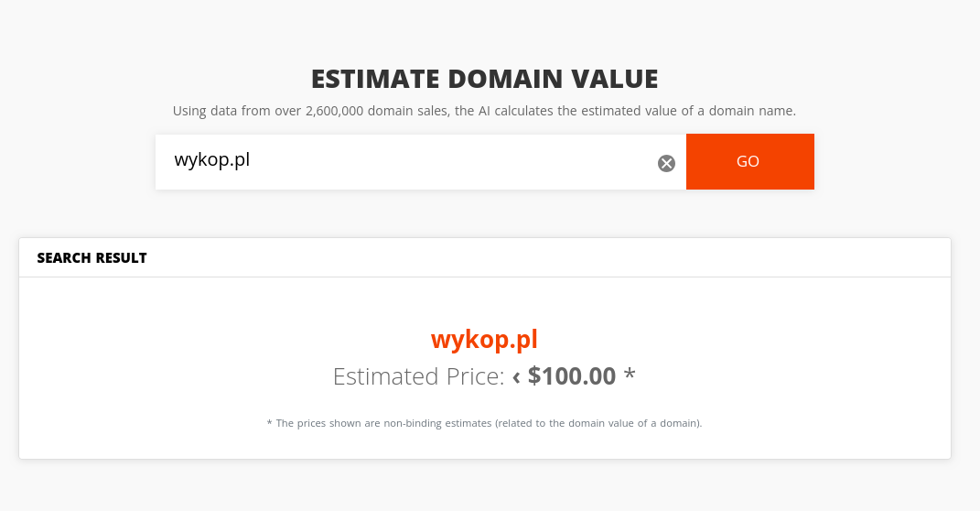
Task: Click the ESTIMATE DOMAIN VALUE heading
Action: click(x=484, y=79)
